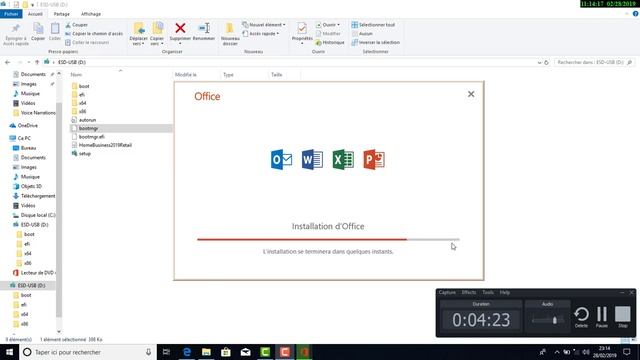
Task: Click Sélectionner tout in ribbon
Action: pos(373,25)
